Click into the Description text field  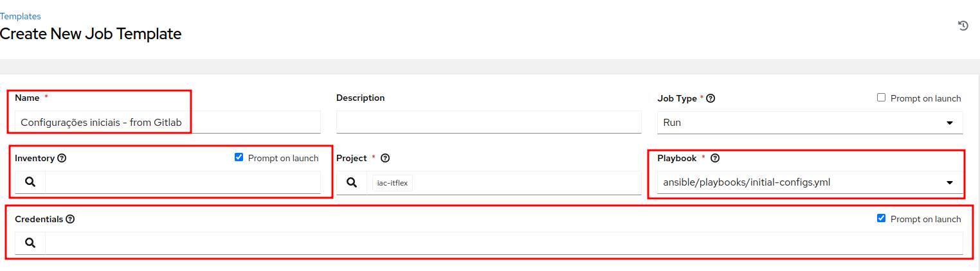click(x=489, y=122)
